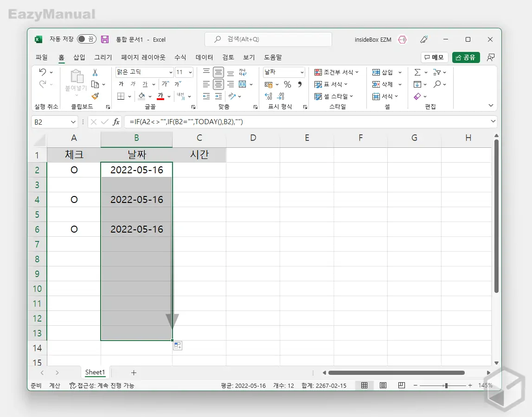Click the Cut scissors icon
This screenshot has width=532, height=417.
(95, 72)
